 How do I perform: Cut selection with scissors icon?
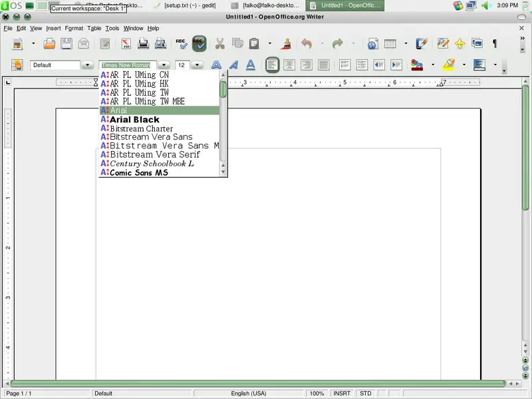point(220,44)
